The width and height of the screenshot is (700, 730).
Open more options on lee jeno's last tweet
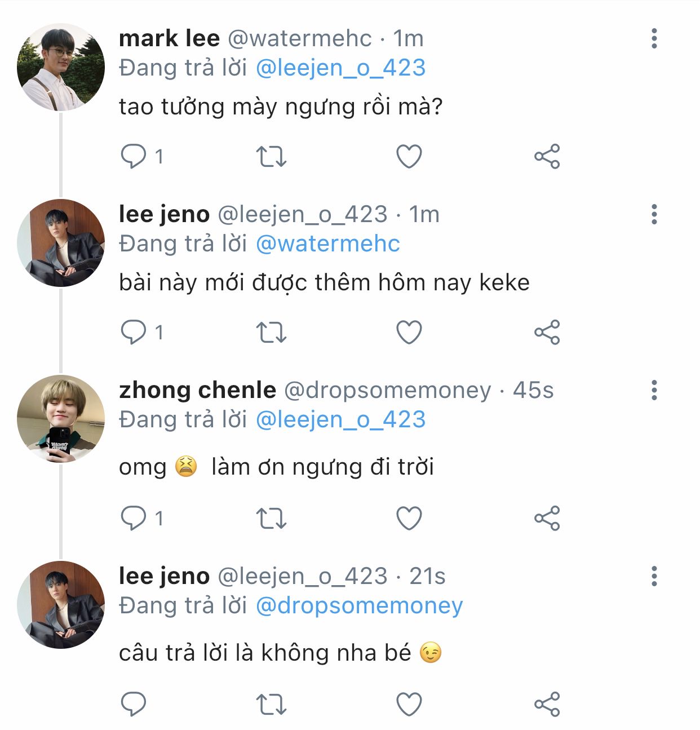coord(654,576)
